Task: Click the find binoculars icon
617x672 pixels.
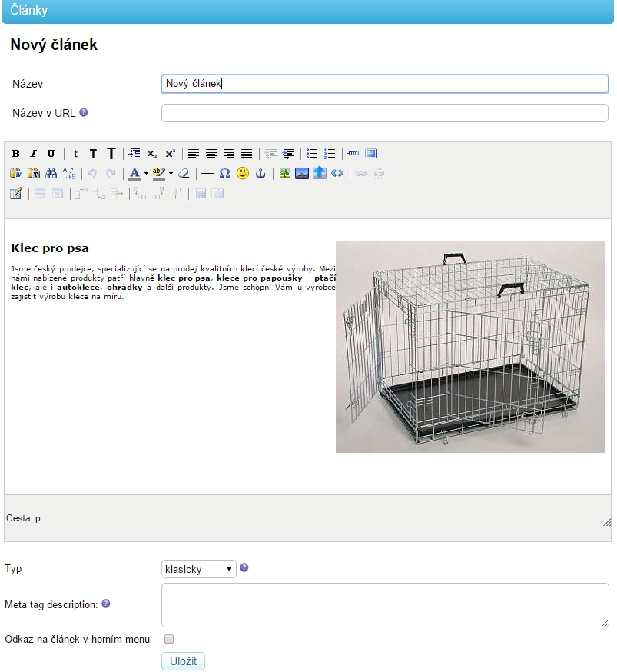Action: pos(51,174)
